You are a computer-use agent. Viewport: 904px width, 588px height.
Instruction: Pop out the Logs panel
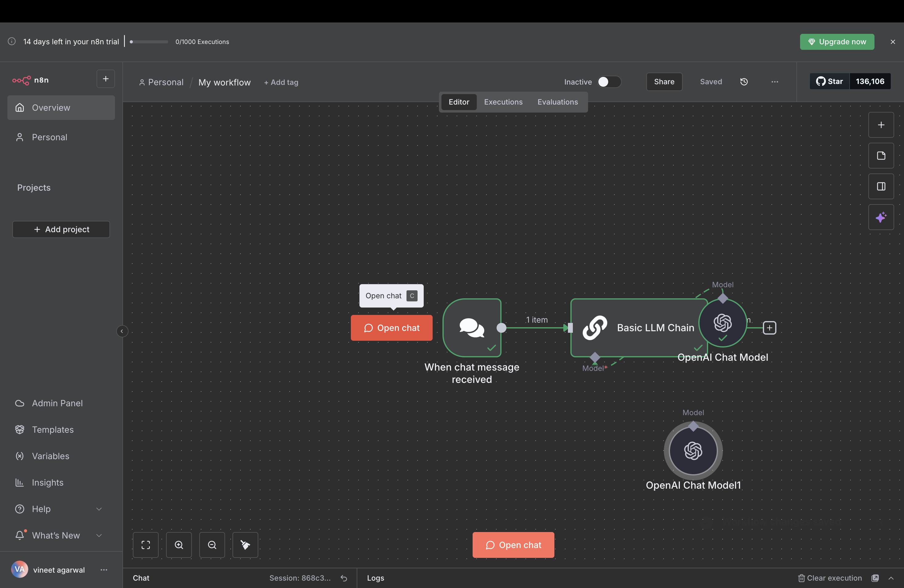[x=875, y=578]
